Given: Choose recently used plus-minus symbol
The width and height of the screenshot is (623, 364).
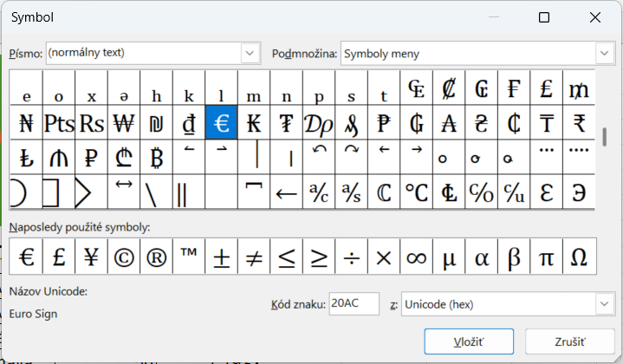Looking at the screenshot, I should coord(221,257).
